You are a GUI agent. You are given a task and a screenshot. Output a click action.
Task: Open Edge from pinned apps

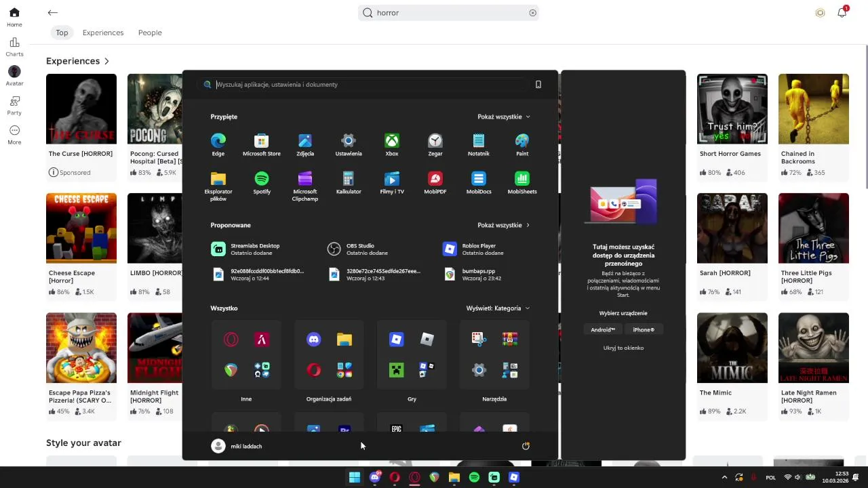(218, 144)
